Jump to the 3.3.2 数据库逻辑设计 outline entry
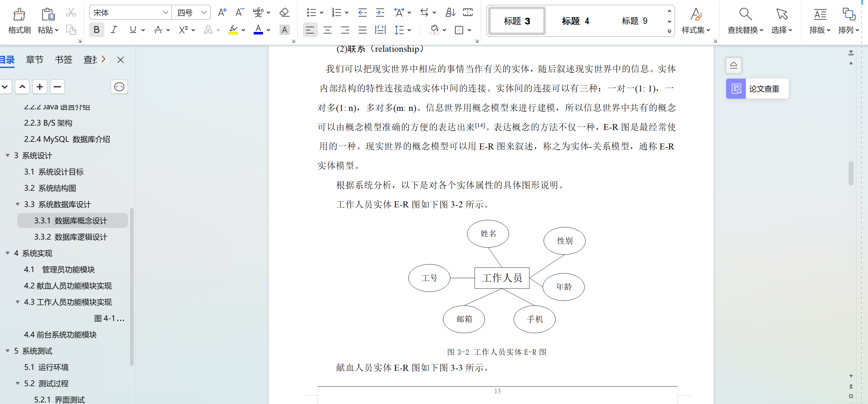 point(70,237)
